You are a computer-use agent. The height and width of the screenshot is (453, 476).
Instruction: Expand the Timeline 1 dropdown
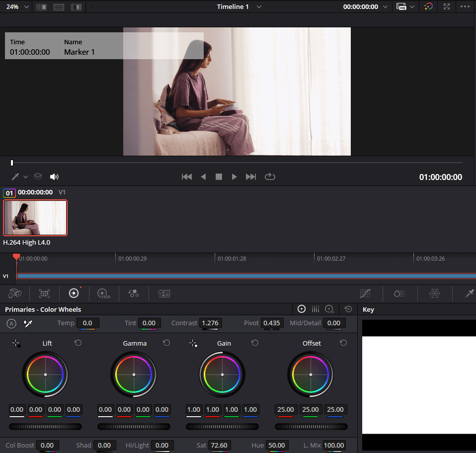[258, 7]
